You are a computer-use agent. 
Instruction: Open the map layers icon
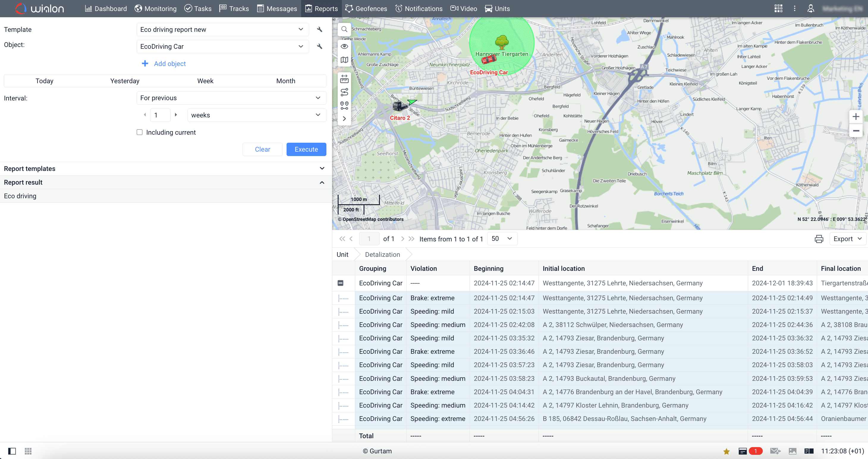(344, 60)
